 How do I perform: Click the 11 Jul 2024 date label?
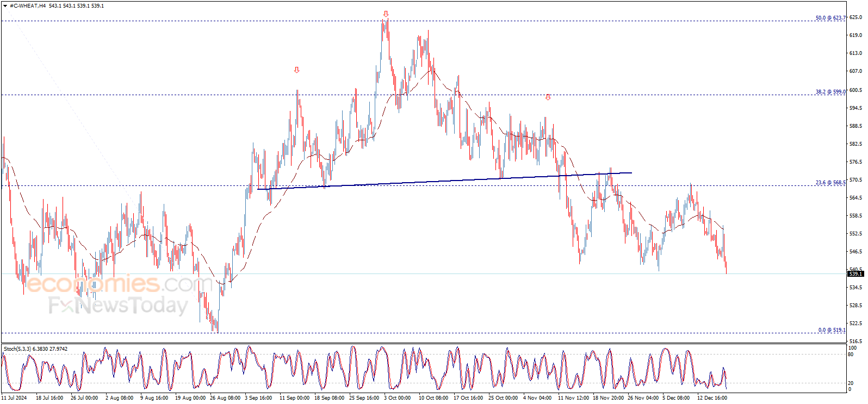[x=14, y=398]
